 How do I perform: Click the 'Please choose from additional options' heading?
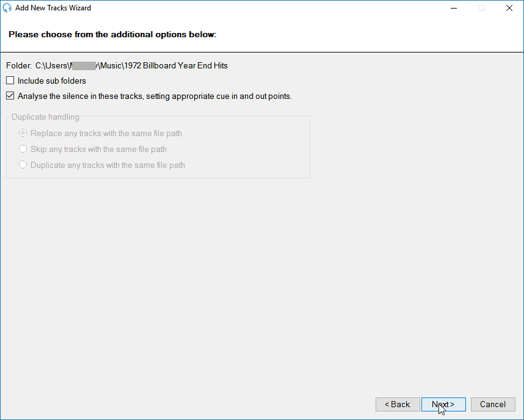(x=111, y=34)
